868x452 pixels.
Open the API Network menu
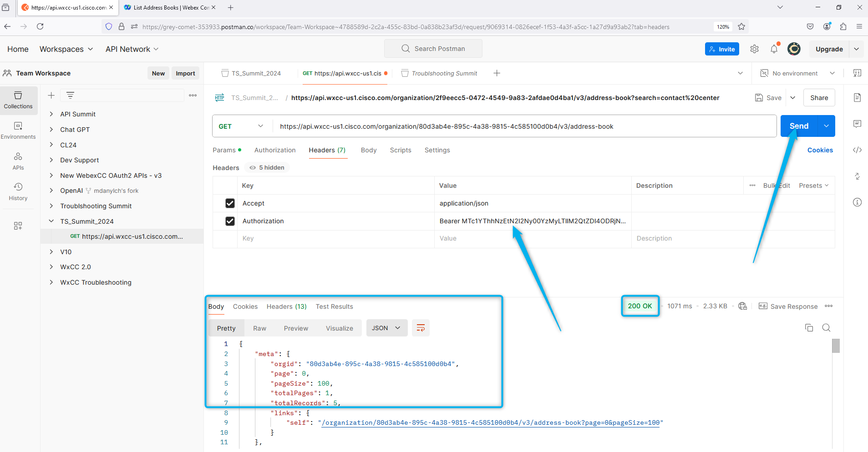[x=132, y=49]
